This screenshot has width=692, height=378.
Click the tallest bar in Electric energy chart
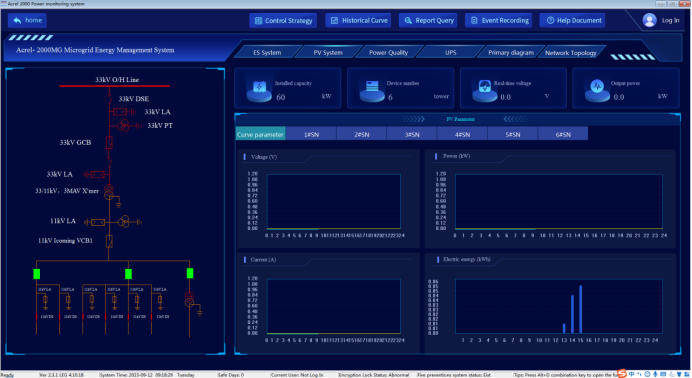coord(580,309)
